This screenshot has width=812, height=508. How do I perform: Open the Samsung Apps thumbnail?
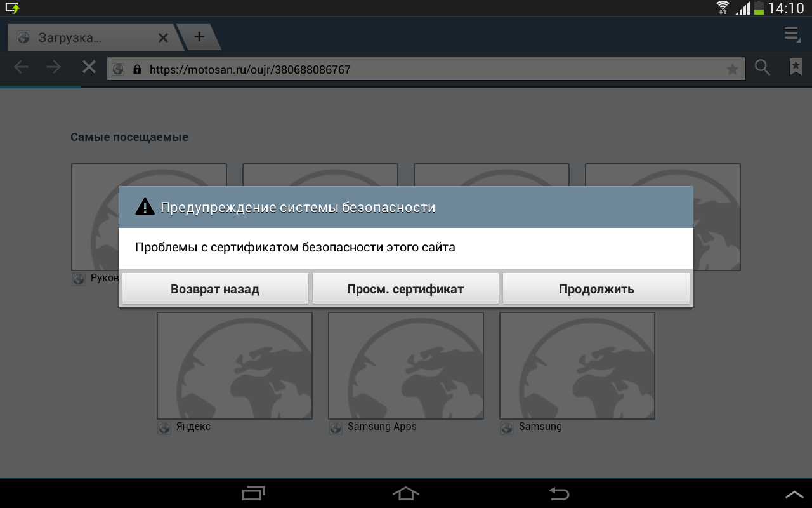point(406,366)
